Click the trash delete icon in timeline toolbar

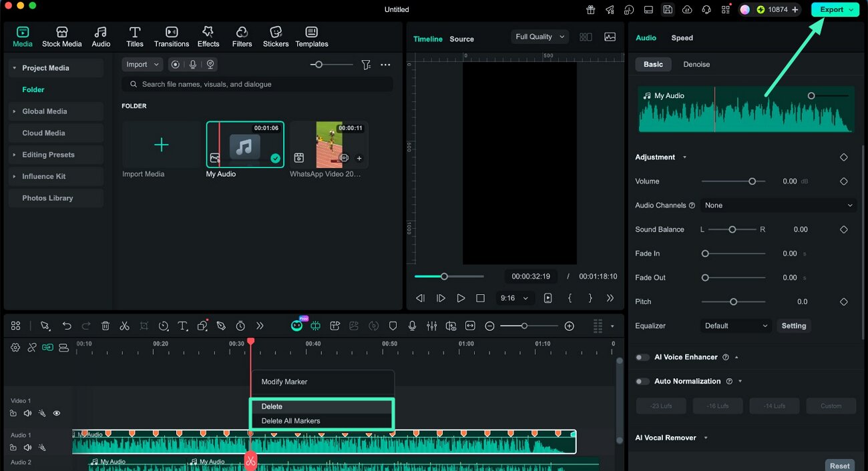point(105,326)
